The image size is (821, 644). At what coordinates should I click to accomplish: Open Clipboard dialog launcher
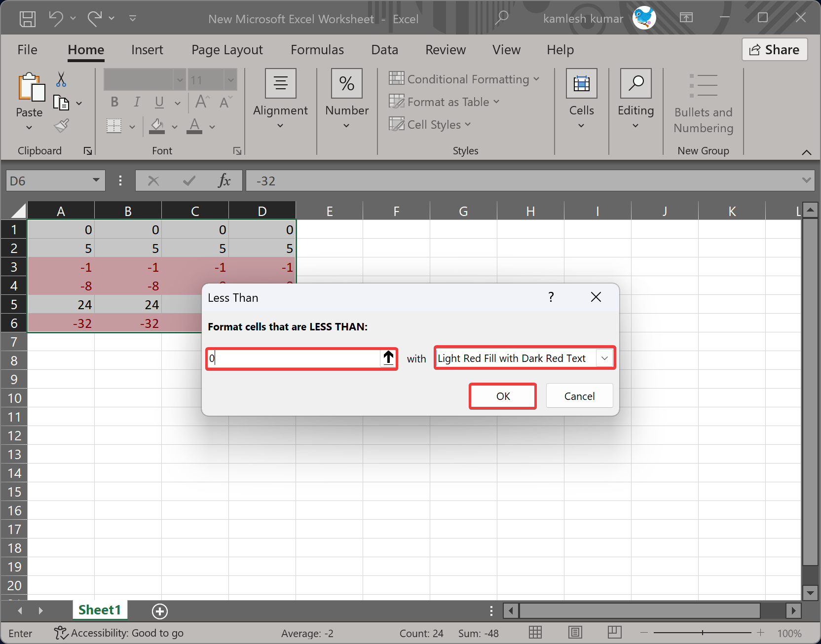click(88, 151)
